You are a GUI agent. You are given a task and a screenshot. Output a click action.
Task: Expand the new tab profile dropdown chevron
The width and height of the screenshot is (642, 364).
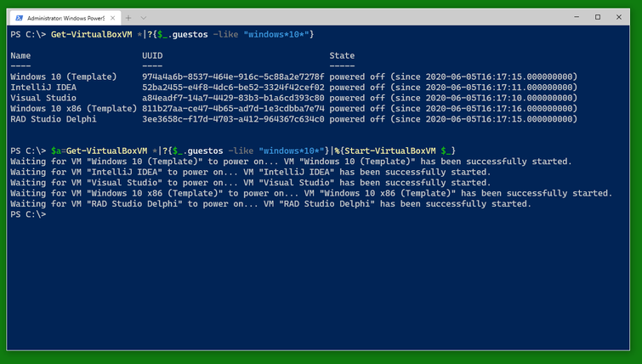click(144, 18)
